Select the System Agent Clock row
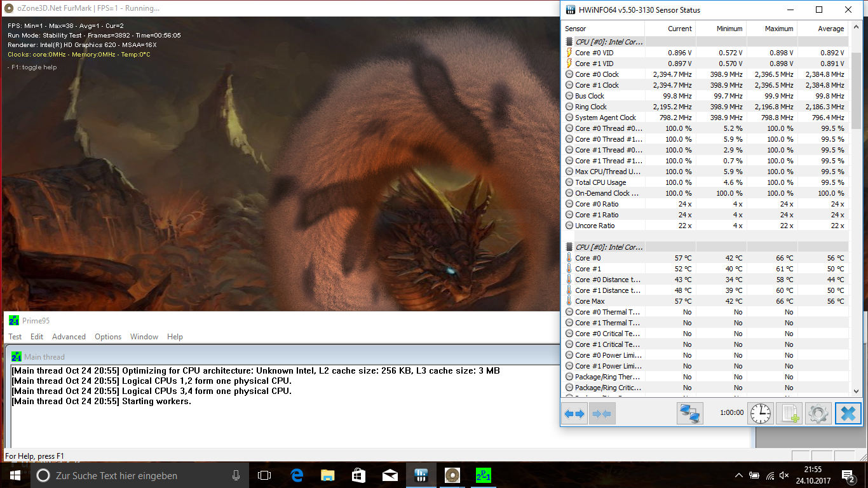This screenshot has height=488, width=868. pos(705,118)
